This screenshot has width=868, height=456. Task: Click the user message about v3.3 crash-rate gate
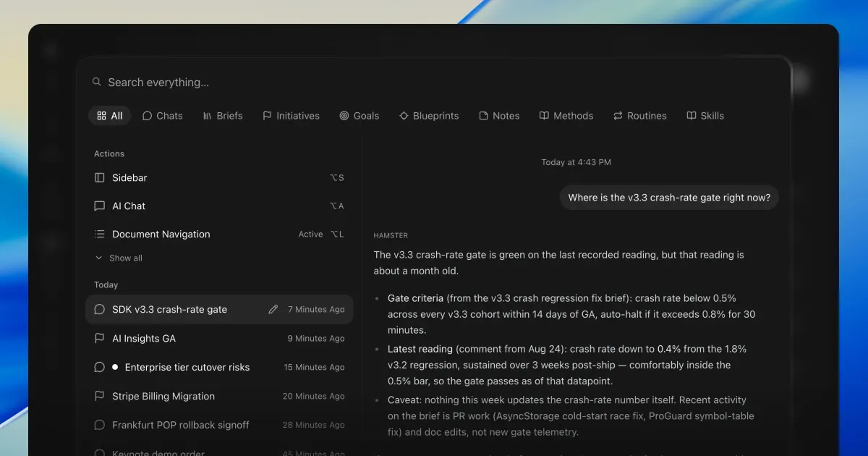click(x=669, y=198)
